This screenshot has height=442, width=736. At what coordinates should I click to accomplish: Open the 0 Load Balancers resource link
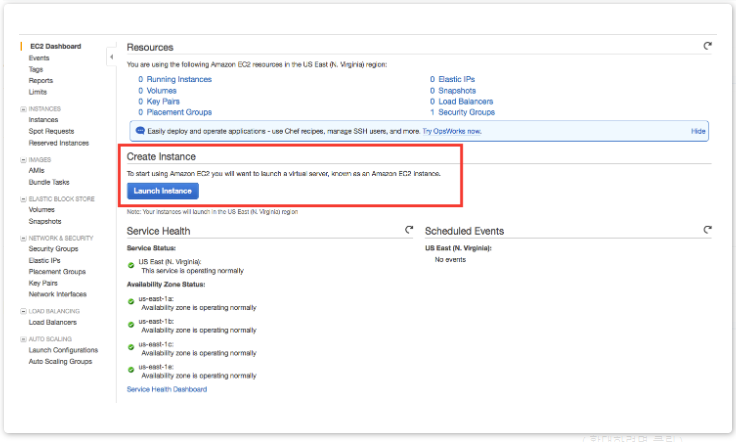pyautogui.click(x=461, y=101)
